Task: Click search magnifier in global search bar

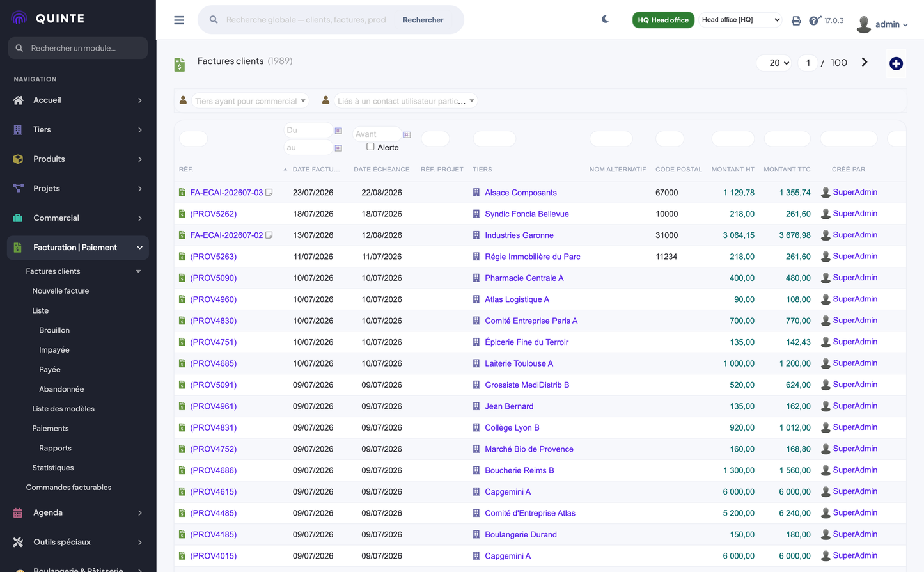Action: 214,20
